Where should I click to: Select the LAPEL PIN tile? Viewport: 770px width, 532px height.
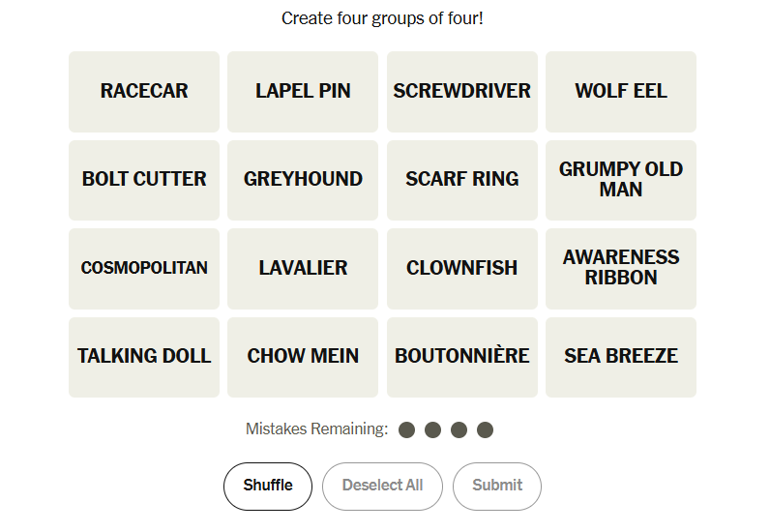tap(303, 92)
